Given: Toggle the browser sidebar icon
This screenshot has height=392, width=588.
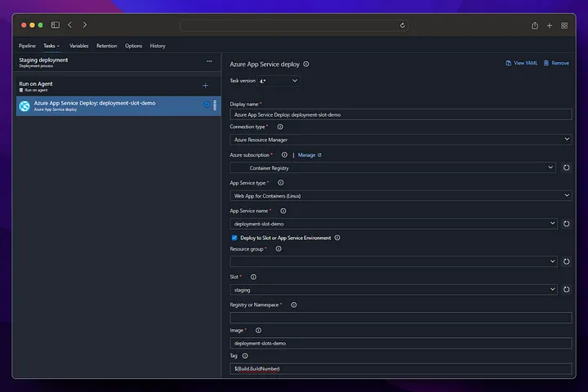Looking at the screenshot, I should [56, 24].
